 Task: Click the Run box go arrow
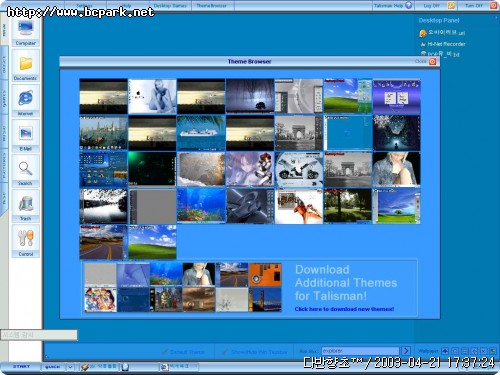coord(406,351)
